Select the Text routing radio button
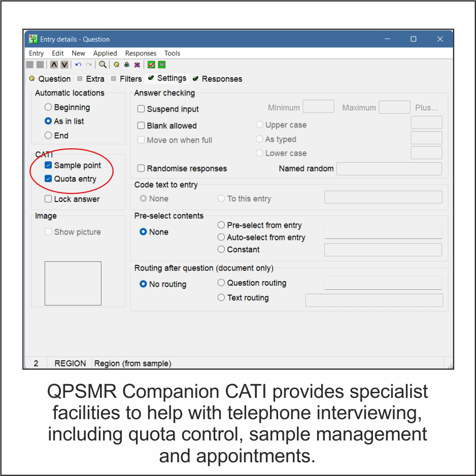This screenshot has height=476, width=476. click(x=221, y=297)
